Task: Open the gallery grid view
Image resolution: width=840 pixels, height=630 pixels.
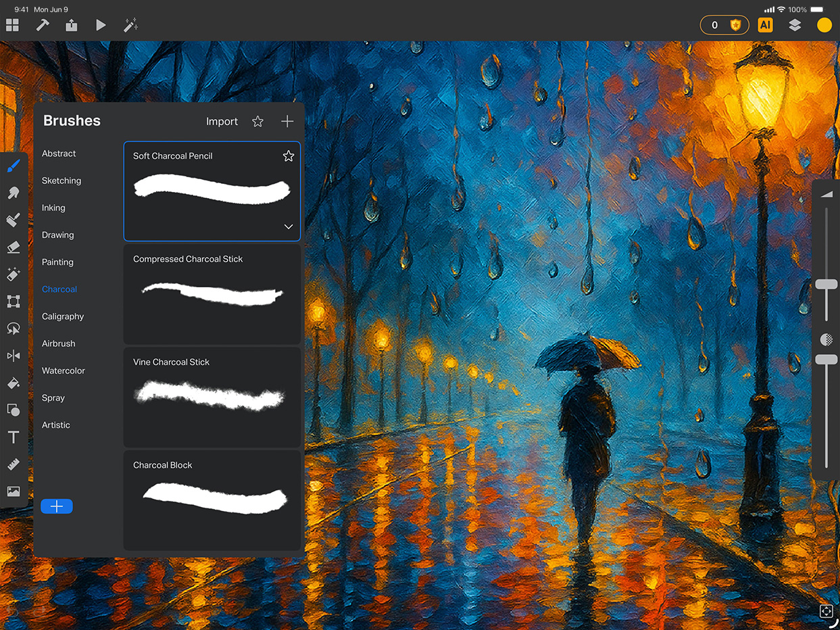Action: tap(12, 25)
